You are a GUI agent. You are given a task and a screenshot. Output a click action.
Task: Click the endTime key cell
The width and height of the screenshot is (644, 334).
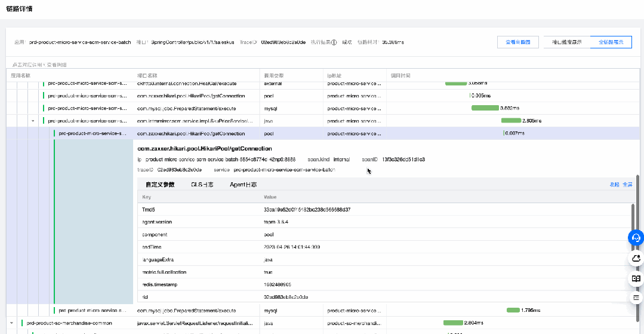point(151,247)
